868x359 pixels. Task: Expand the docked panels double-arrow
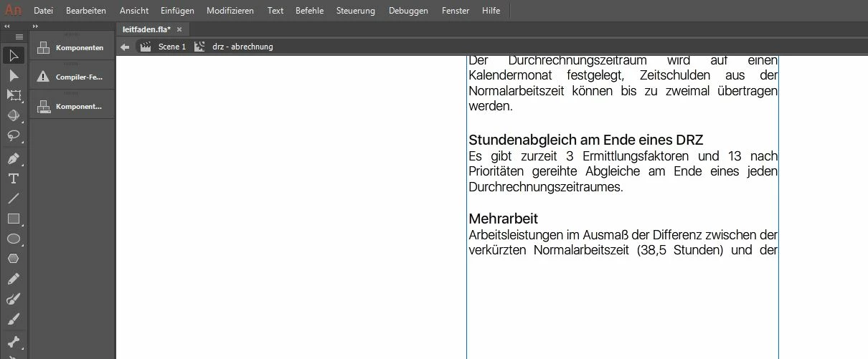(x=35, y=26)
